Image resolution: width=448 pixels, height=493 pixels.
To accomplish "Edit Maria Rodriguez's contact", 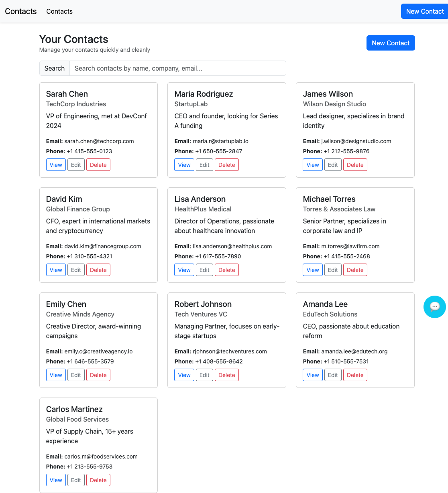I will (x=204, y=165).
